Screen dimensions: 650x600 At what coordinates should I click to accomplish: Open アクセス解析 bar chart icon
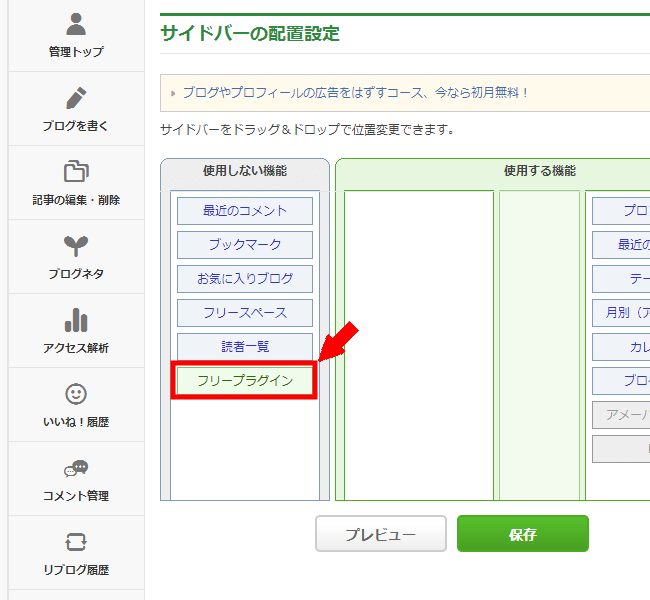click(x=76, y=320)
